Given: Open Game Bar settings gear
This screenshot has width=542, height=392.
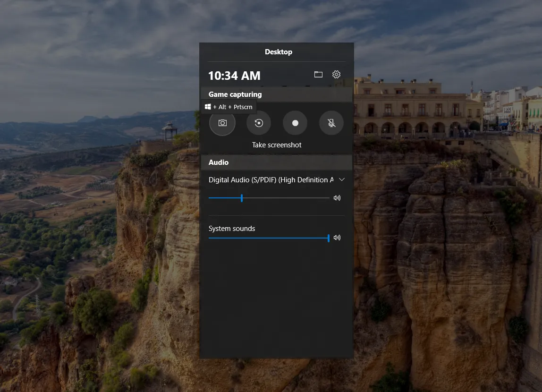Looking at the screenshot, I should pyautogui.click(x=336, y=75).
